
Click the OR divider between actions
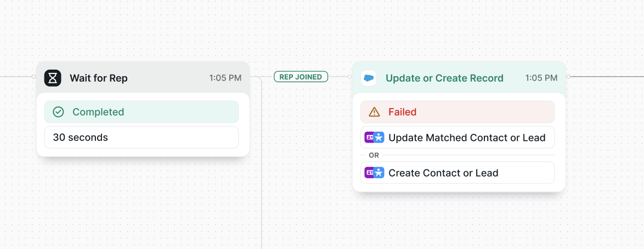374,155
